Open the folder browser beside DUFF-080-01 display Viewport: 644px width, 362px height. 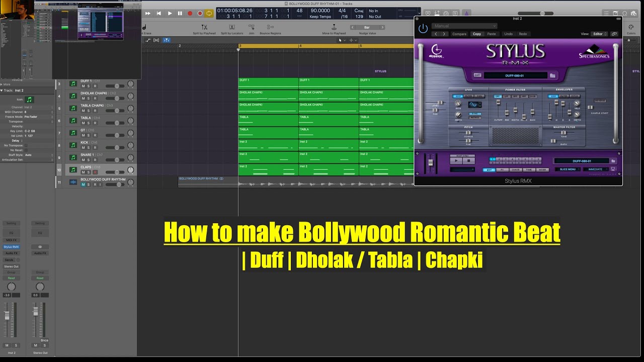click(x=552, y=75)
